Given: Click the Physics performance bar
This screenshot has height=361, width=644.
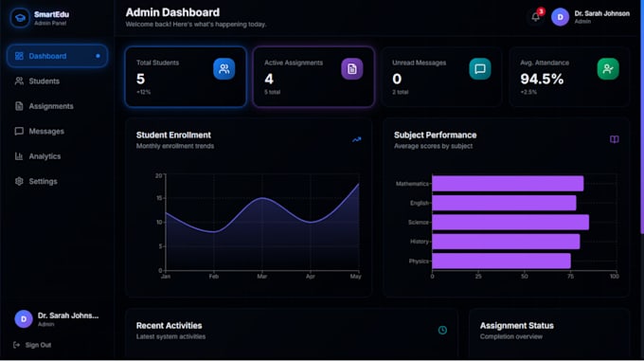Looking at the screenshot, I should click(501, 261).
